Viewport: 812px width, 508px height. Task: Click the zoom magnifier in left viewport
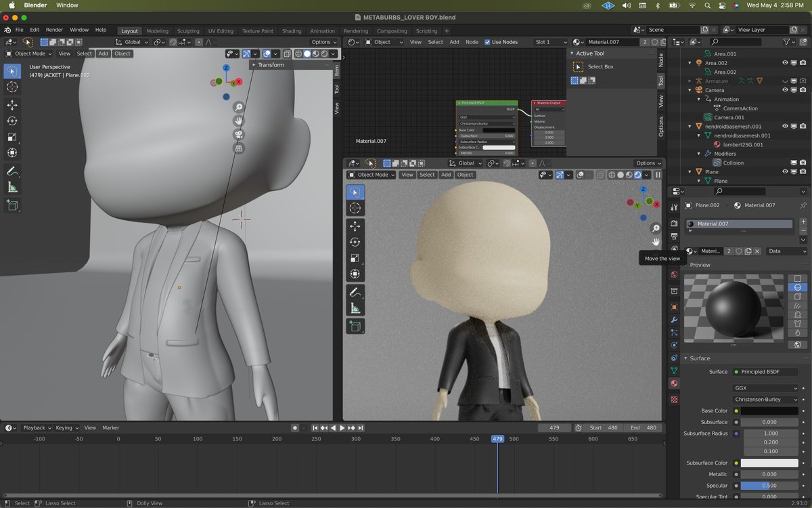tap(238, 107)
